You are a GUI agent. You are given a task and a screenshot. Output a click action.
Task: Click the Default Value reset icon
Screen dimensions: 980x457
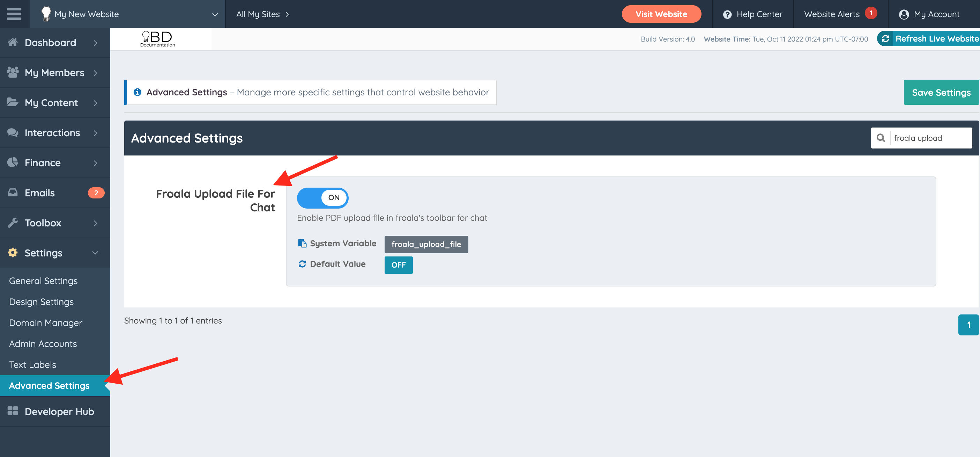(x=302, y=264)
